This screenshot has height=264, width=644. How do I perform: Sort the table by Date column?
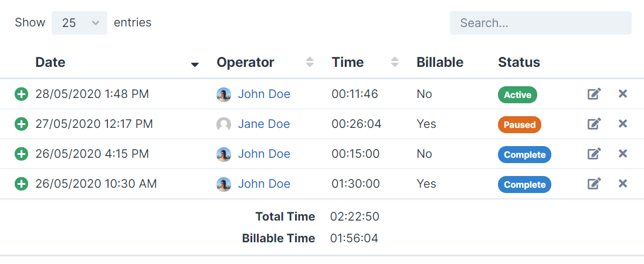[x=50, y=62]
